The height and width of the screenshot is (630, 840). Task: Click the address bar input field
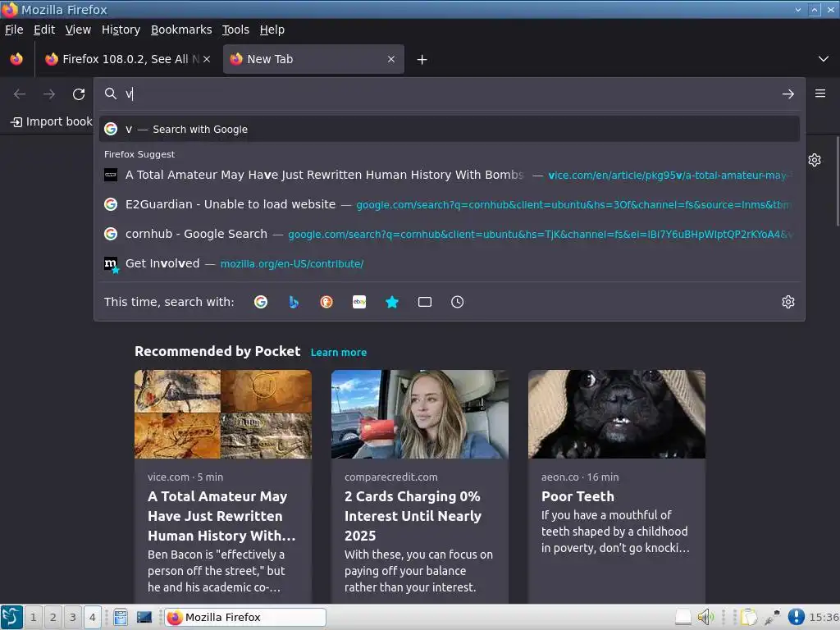[x=450, y=94]
